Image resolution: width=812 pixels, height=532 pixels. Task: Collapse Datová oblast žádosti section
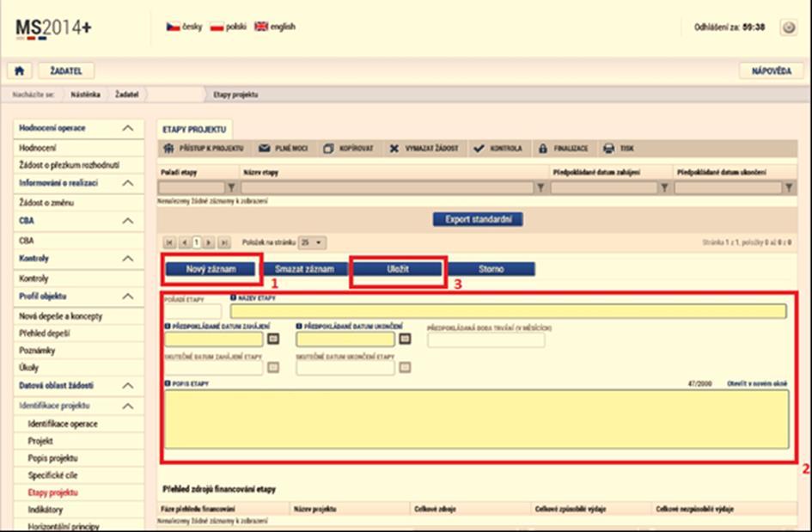(x=128, y=386)
